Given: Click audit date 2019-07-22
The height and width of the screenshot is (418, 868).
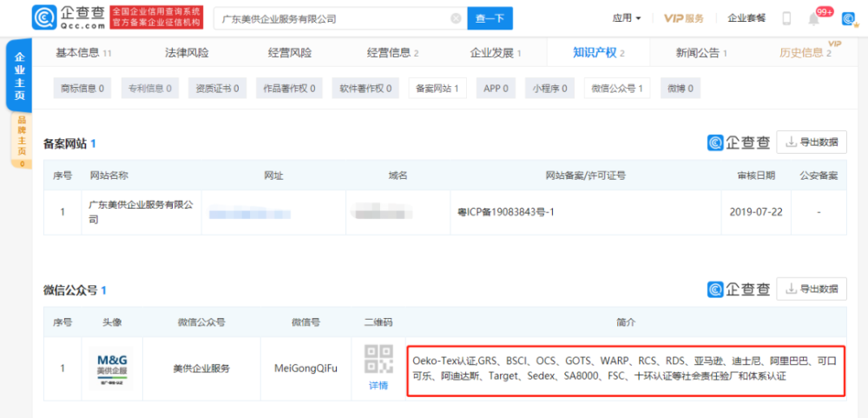Looking at the screenshot, I should pos(756,212).
